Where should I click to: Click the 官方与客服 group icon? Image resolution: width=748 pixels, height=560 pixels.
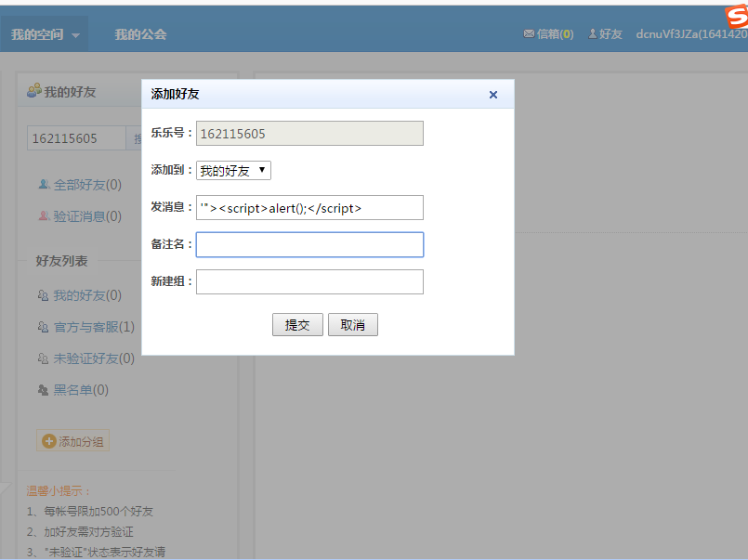pos(43,327)
